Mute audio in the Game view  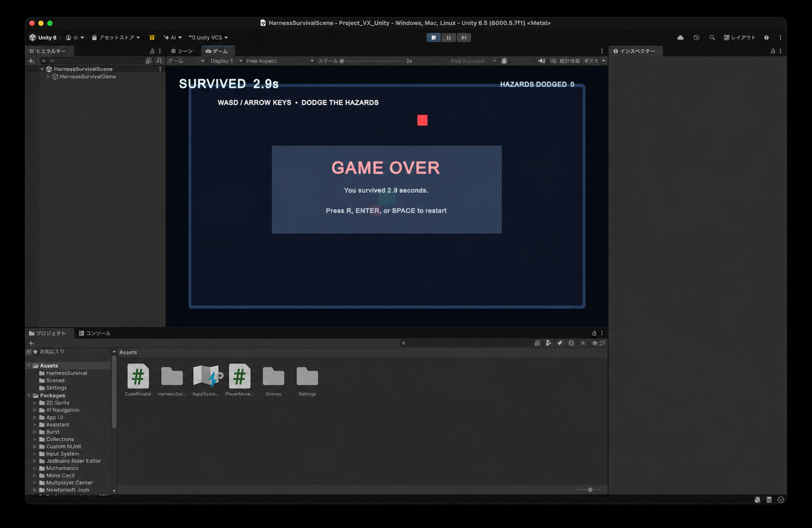(542, 61)
